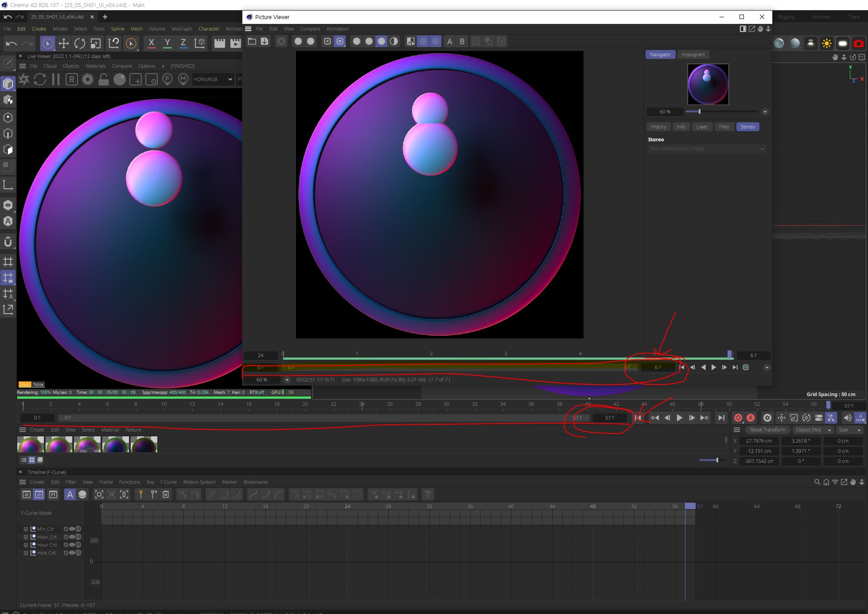Open the Navigator zoom dropdown arrow
The width and height of the screenshot is (868, 614).
pyautogui.click(x=765, y=112)
